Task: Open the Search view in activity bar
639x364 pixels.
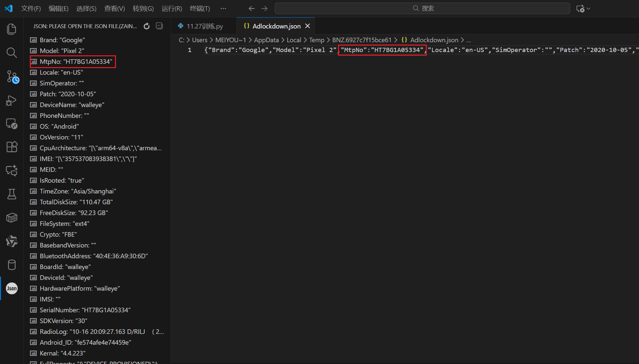Action: 12,52
